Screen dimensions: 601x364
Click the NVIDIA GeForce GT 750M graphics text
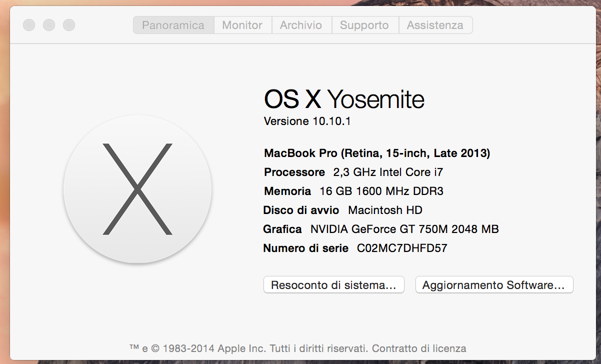pyautogui.click(x=404, y=229)
